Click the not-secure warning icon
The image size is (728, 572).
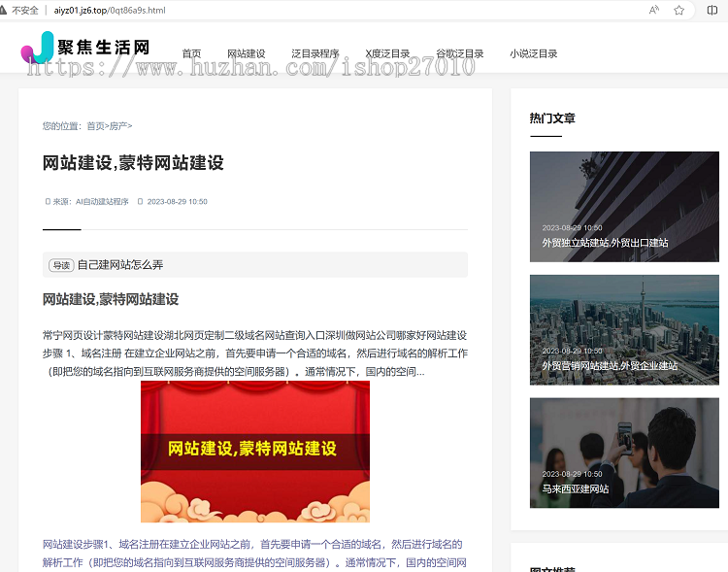tap(3, 10)
